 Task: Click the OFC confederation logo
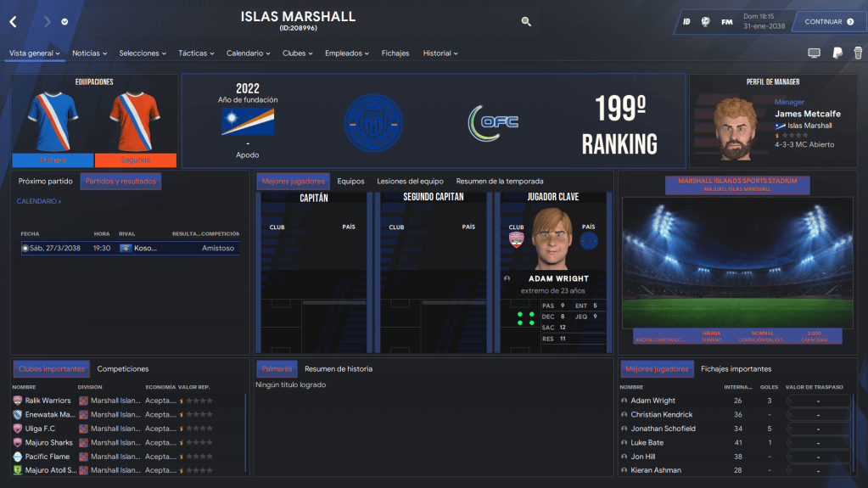point(493,122)
